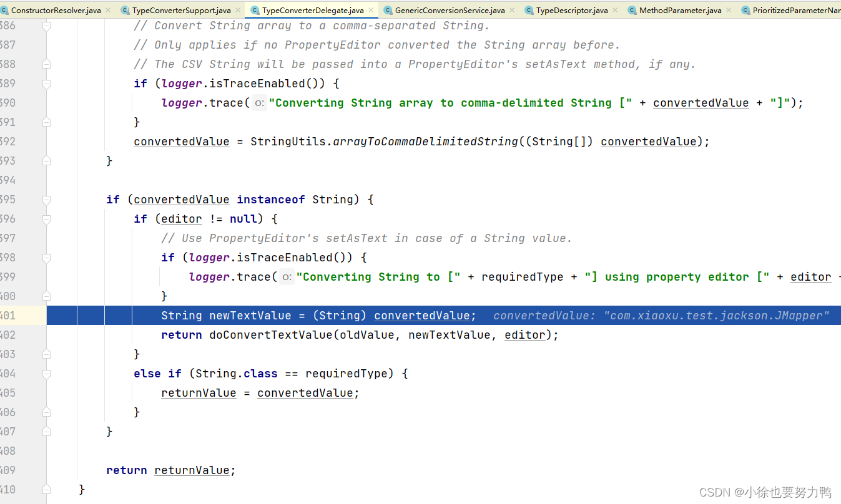The width and height of the screenshot is (841, 504).
Task: Click 'instanceof' keyword on line 395
Action: coord(271,200)
